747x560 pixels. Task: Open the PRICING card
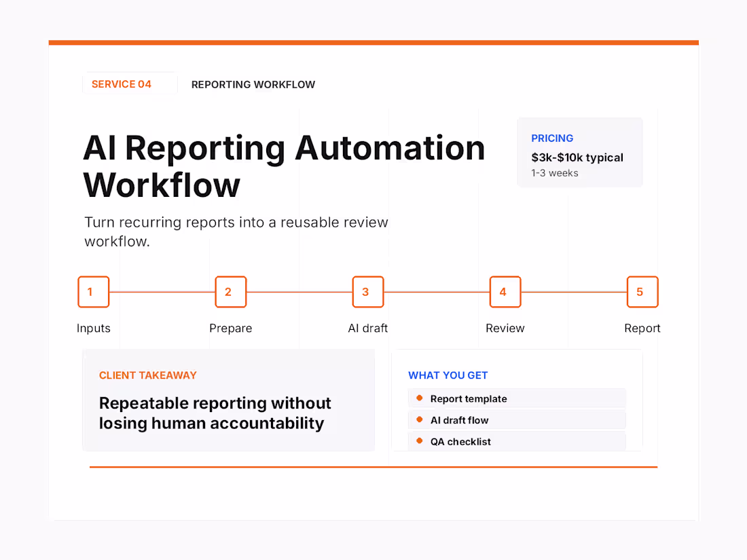click(x=580, y=152)
